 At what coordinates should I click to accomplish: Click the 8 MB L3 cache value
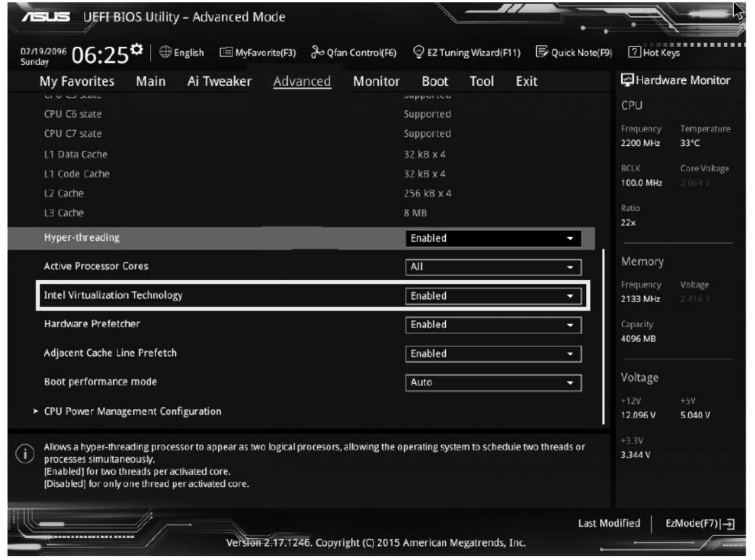415,213
